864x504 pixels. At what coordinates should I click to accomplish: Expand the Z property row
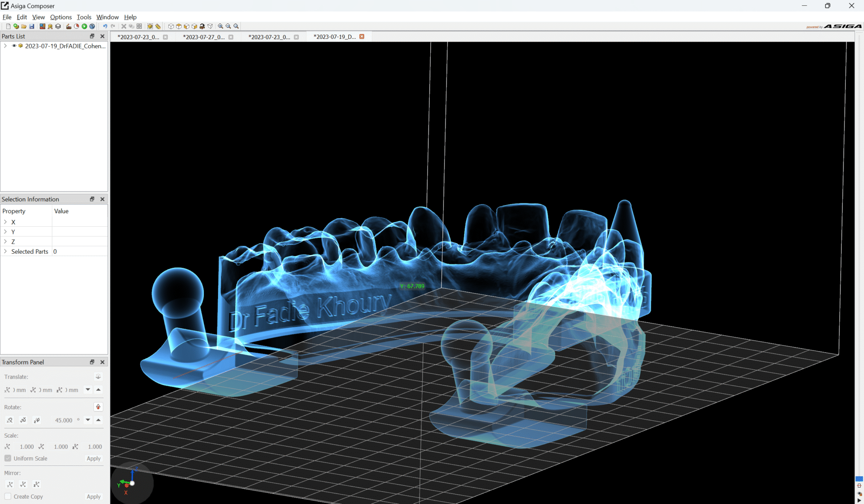pos(5,241)
